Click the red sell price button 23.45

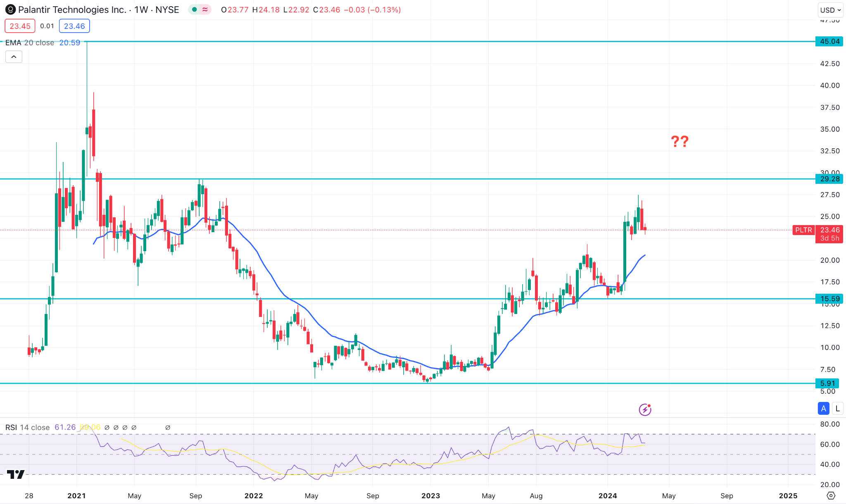(x=20, y=26)
